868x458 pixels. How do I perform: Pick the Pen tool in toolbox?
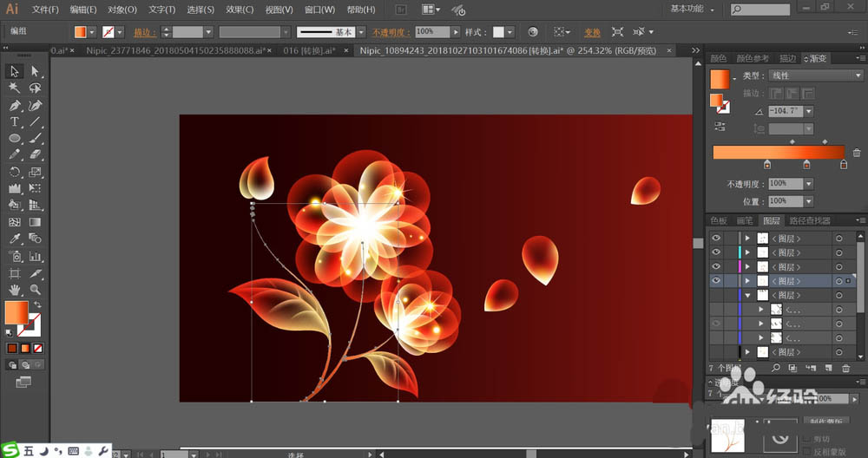pos(15,105)
